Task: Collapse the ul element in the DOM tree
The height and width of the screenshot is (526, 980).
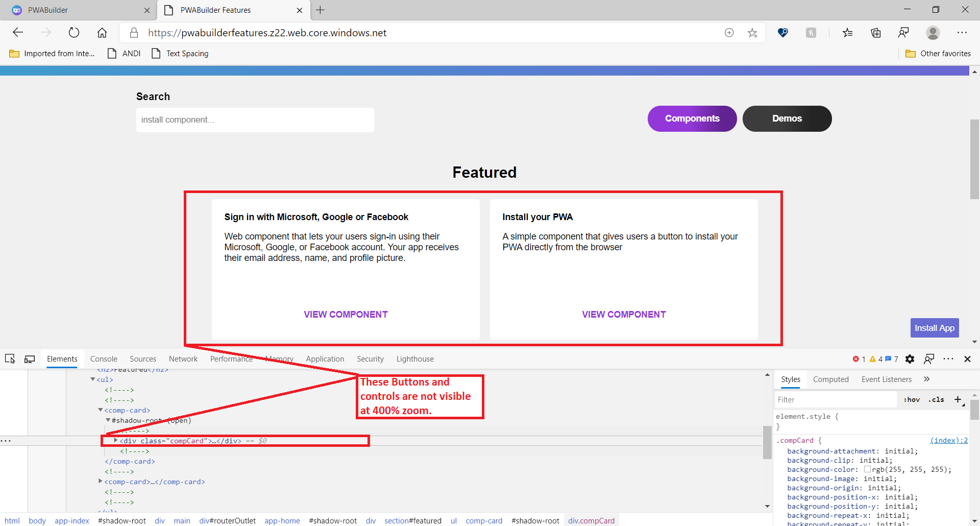Action: pyautogui.click(x=93, y=379)
